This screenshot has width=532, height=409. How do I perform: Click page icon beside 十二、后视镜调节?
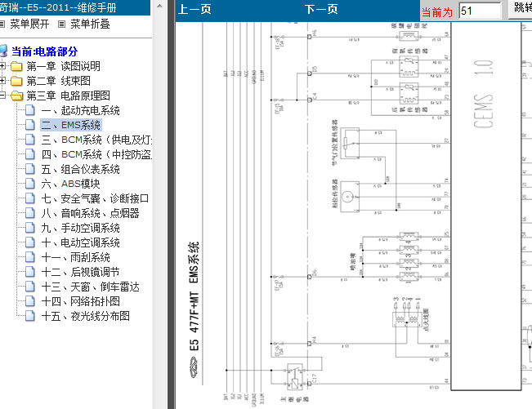pyautogui.click(x=30, y=272)
